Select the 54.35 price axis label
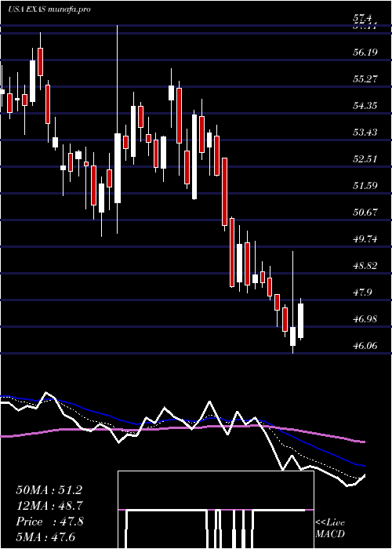Image resolution: width=392 pixels, height=549 pixels. [365, 106]
